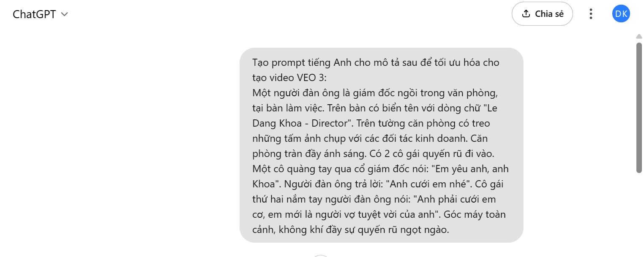Open the DK profile avatar menu
The height and width of the screenshot is (257, 644).
pyautogui.click(x=621, y=14)
